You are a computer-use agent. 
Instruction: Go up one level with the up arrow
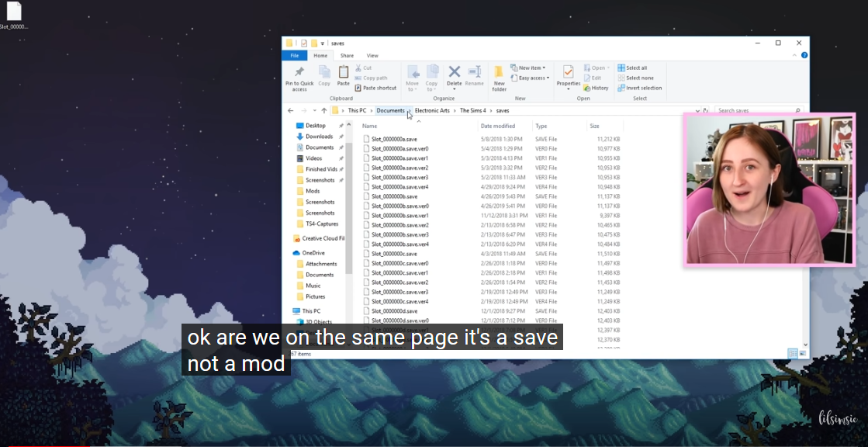pos(323,111)
